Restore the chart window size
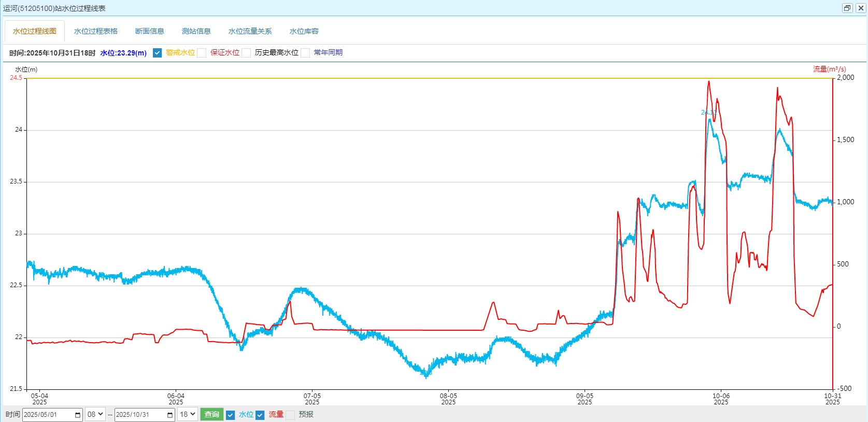The height and width of the screenshot is (422, 868). point(847,8)
